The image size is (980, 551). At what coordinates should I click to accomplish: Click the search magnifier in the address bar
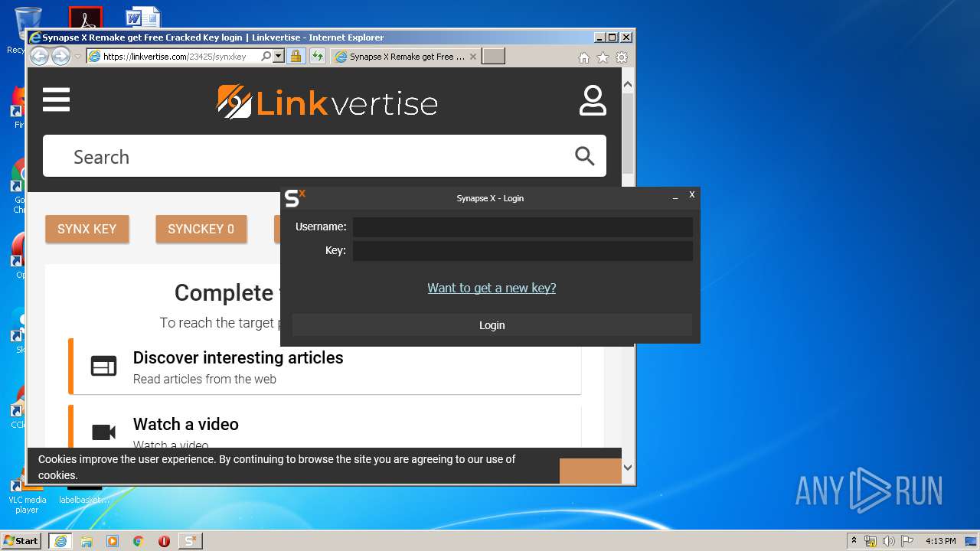pos(266,57)
